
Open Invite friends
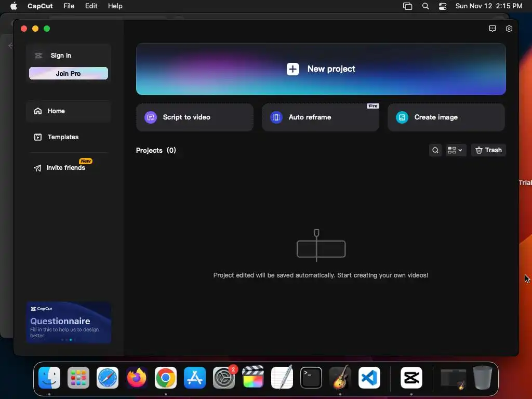[x=69, y=168]
